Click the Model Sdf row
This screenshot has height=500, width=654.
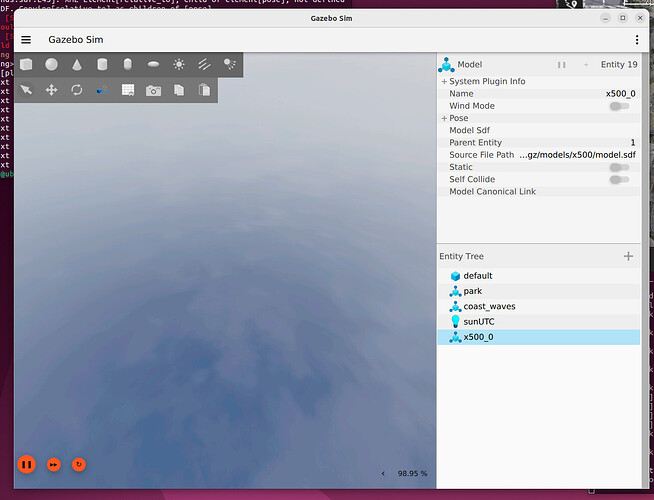539,130
